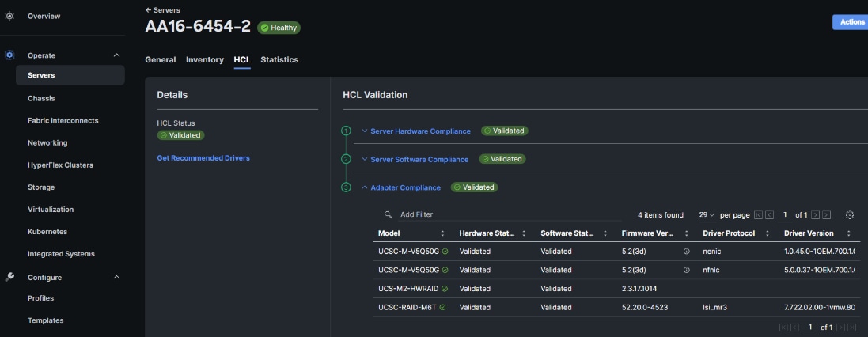This screenshot has height=337, width=868.
Task: Click the Driver Protocol column sort icon
Action: tap(767, 233)
